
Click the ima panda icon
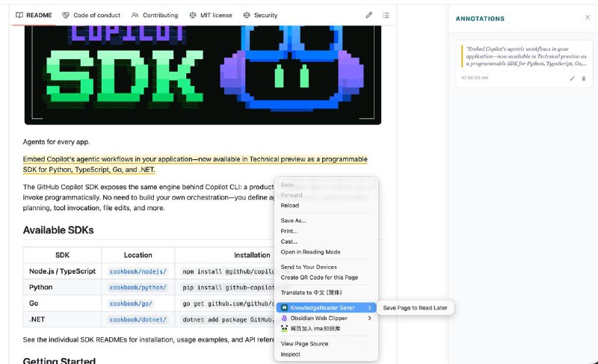(284, 328)
